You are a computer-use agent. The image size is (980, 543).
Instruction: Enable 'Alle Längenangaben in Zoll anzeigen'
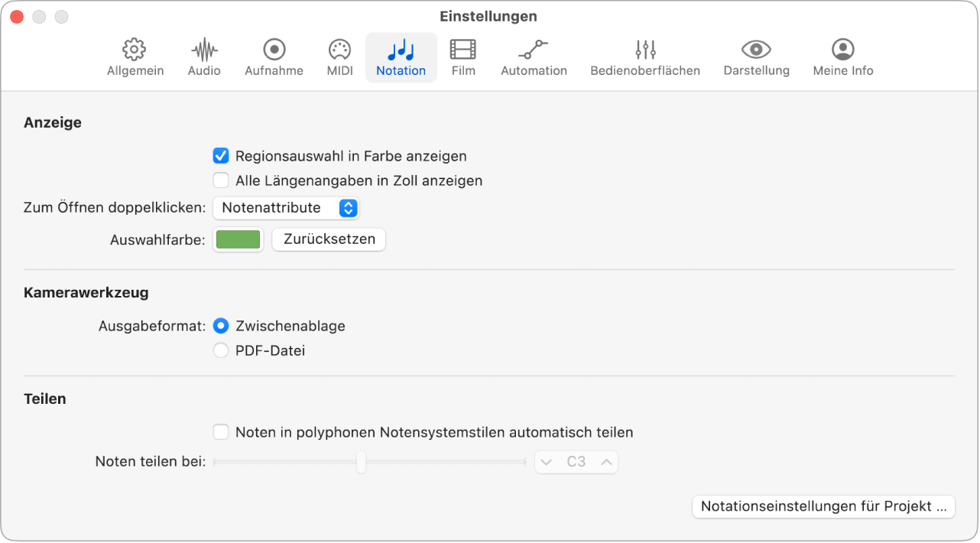click(x=221, y=180)
